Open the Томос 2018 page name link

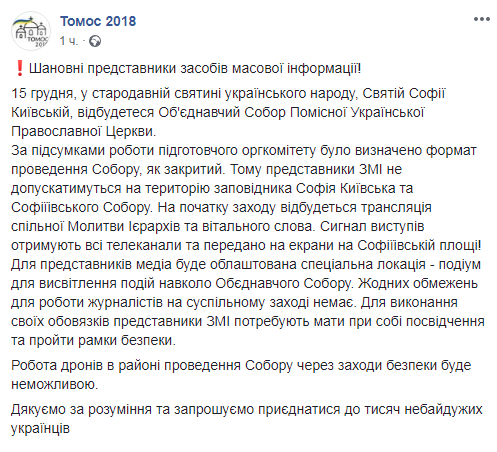click(x=98, y=21)
